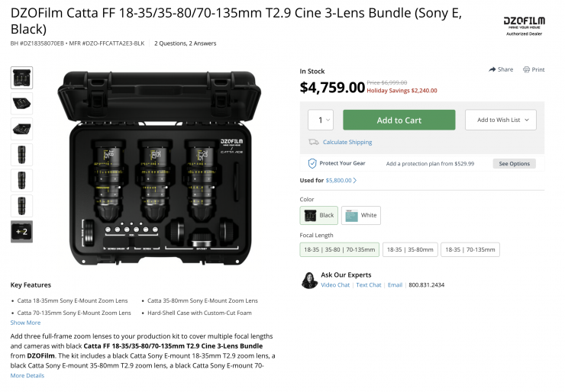This screenshot has width=565, height=392.
Task: Click the expert avatar photo
Action: coord(309,280)
